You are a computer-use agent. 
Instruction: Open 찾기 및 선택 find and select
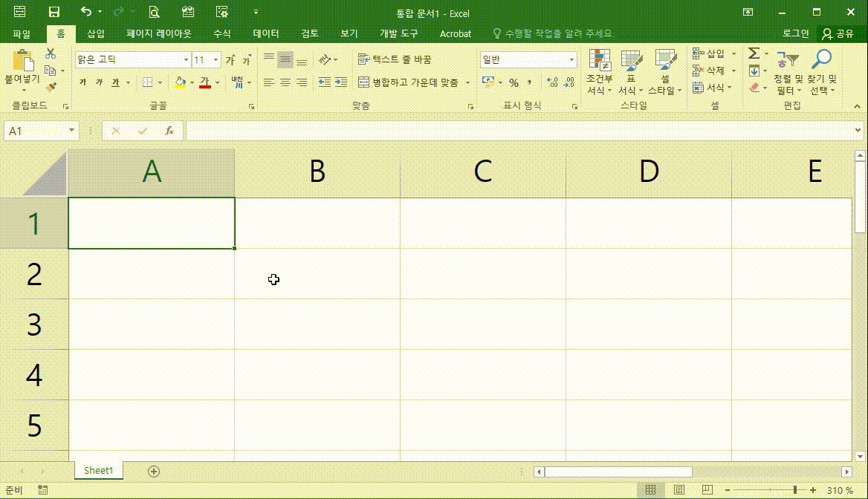(x=821, y=72)
